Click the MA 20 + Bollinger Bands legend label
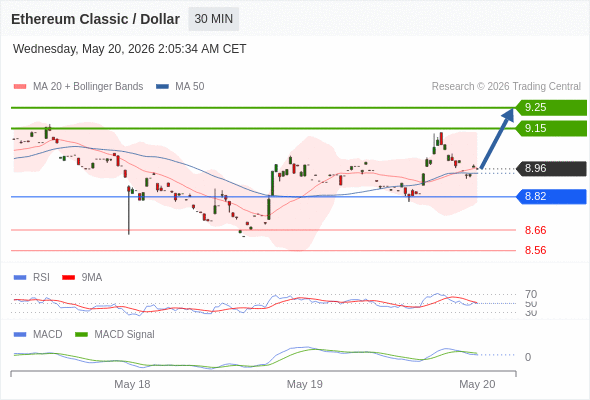Viewport: 590px width, 400px height. [x=88, y=87]
